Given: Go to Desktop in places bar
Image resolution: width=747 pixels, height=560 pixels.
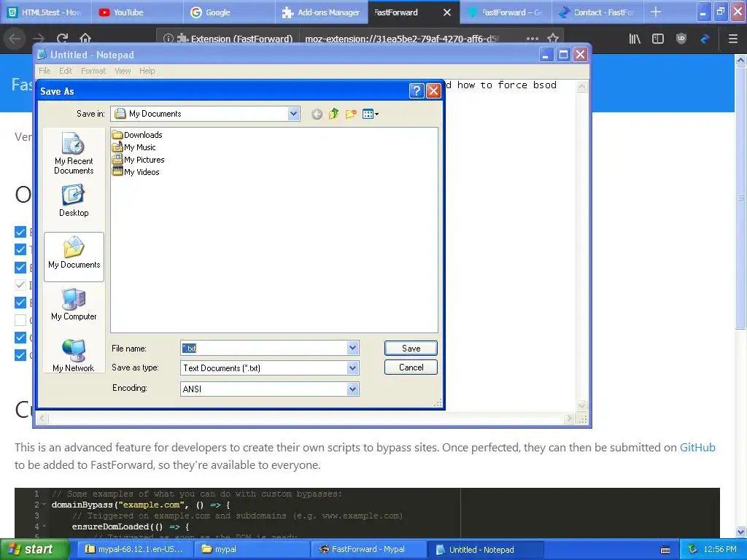Looking at the screenshot, I should pos(74,201).
